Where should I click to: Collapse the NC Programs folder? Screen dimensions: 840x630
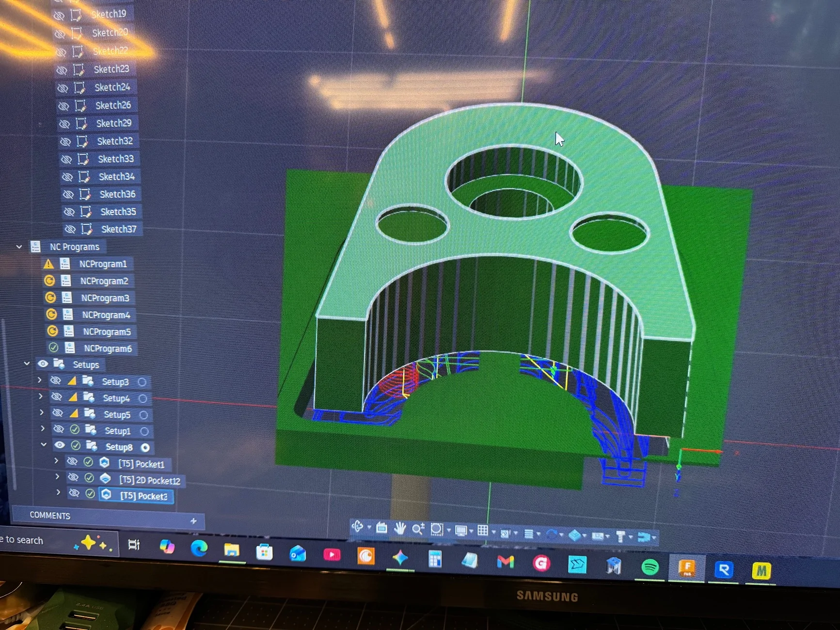(x=19, y=247)
